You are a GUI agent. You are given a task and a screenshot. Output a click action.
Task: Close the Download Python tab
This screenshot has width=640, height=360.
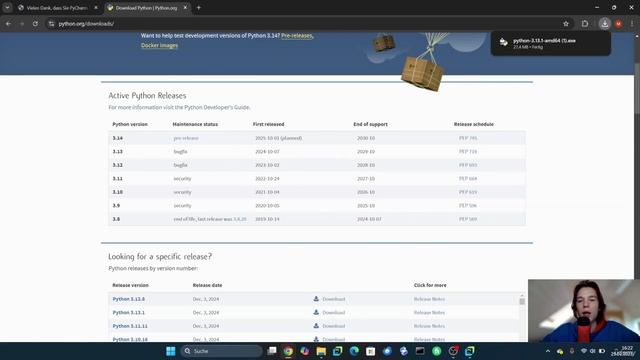pos(185,7)
